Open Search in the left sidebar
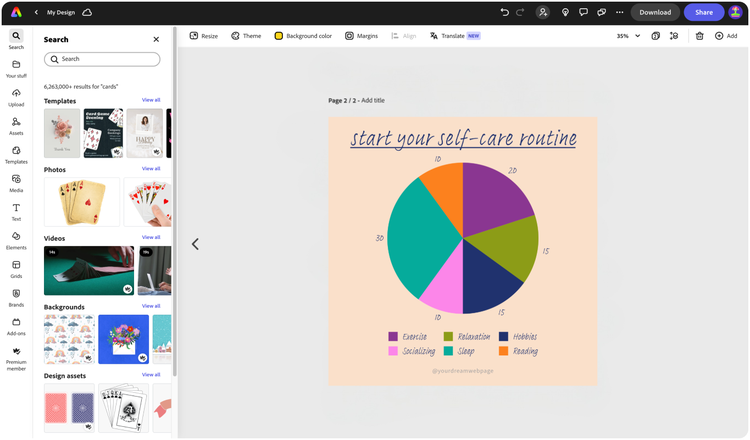Viewport: 750px width, 440px height. coord(16,40)
